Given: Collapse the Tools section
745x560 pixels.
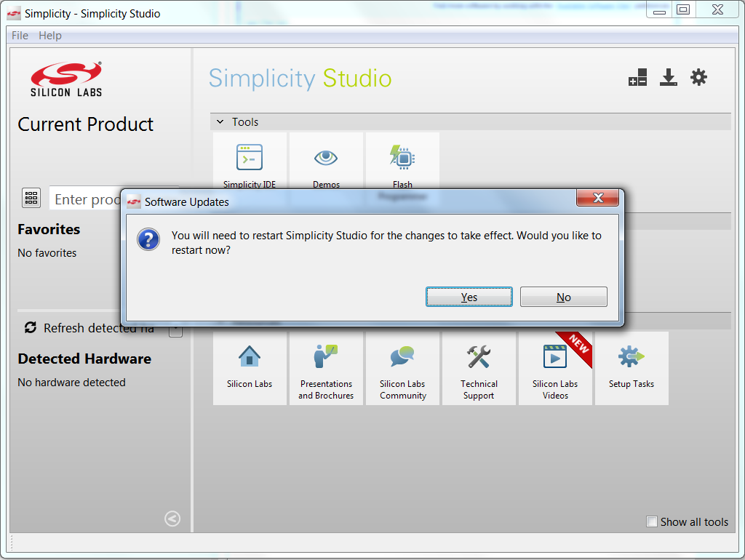Looking at the screenshot, I should point(220,122).
